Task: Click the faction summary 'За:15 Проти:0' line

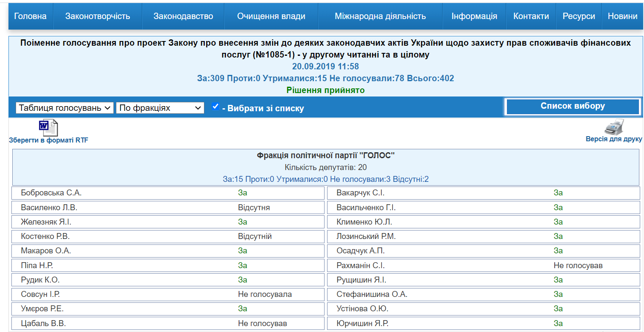Action: point(326,179)
